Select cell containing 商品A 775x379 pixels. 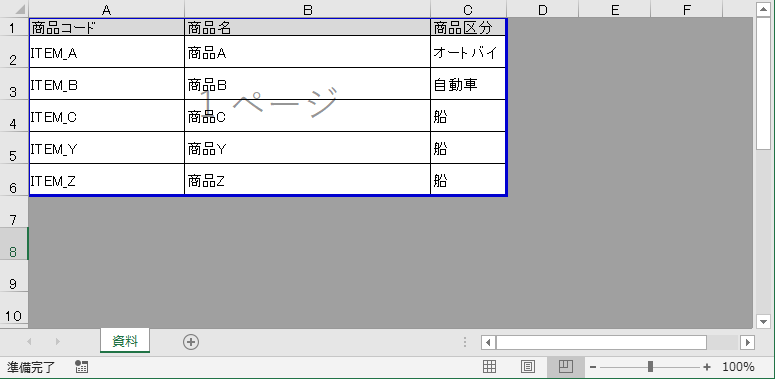point(307,52)
